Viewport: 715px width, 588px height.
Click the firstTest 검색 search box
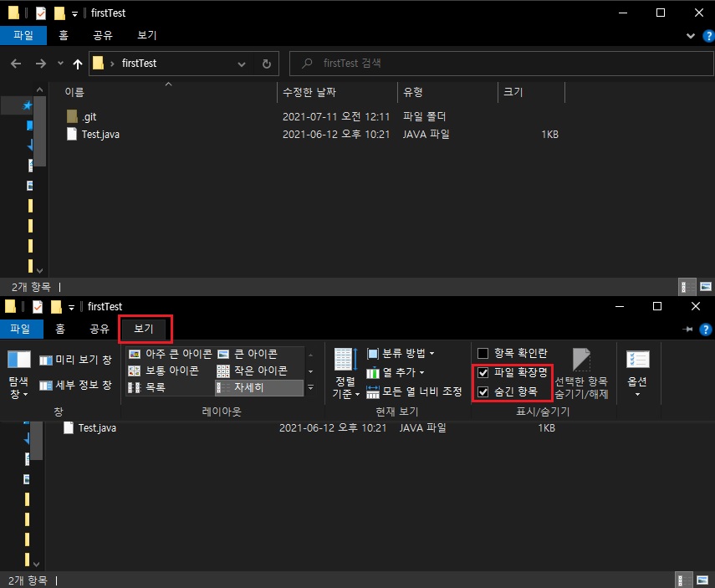(502, 63)
